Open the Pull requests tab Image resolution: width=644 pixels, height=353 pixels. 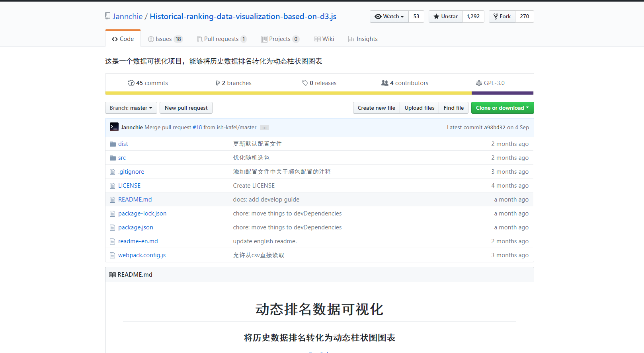(x=221, y=39)
